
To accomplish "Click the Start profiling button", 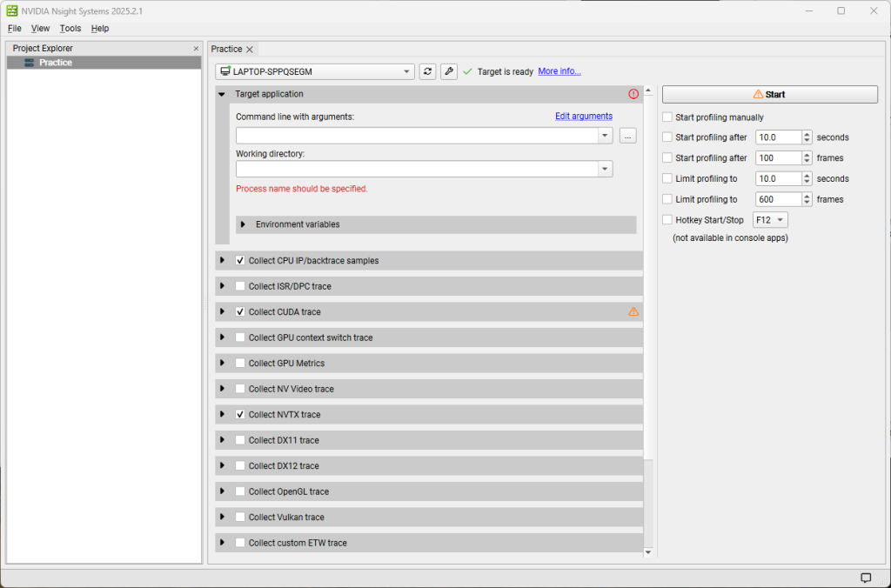I will [x=770, y=94].
